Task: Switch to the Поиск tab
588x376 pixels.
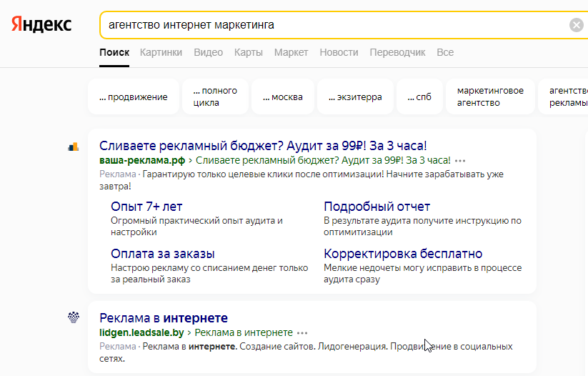Action: pos(114,52)
